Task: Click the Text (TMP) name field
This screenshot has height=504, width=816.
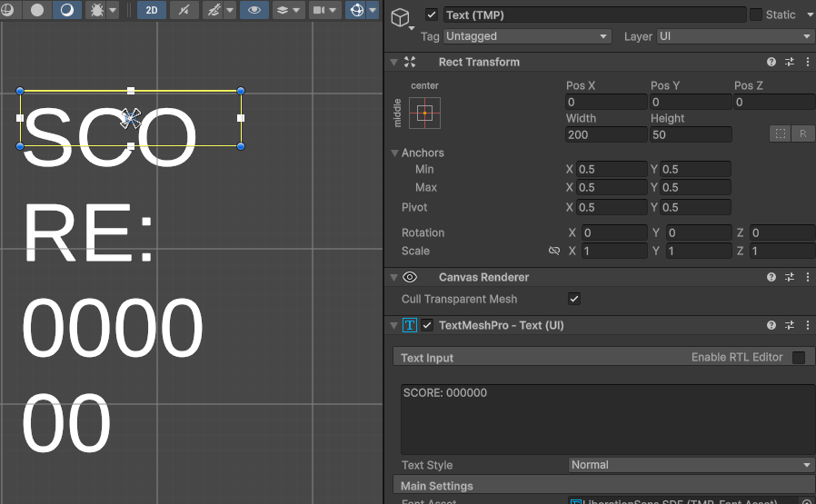Action: 594,15
